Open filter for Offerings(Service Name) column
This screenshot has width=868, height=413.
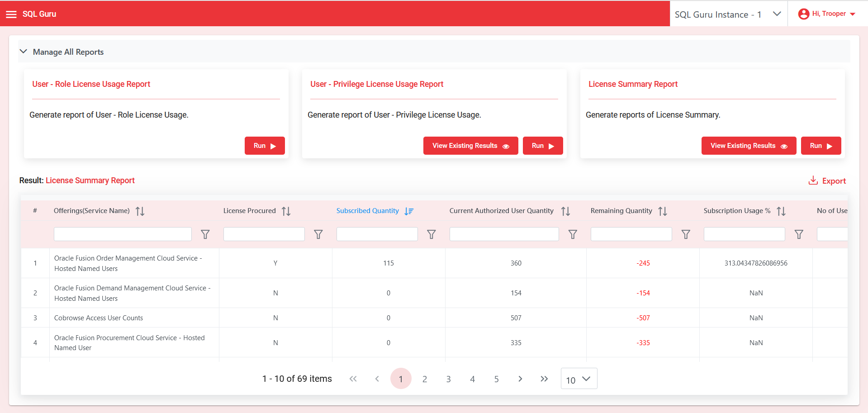(x=205, y=234)
